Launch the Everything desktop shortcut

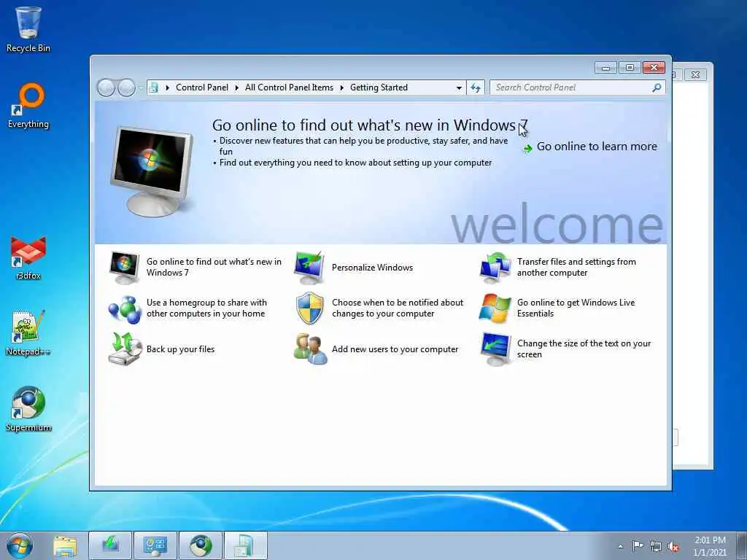pyautogui.click(x=28, y=106)
